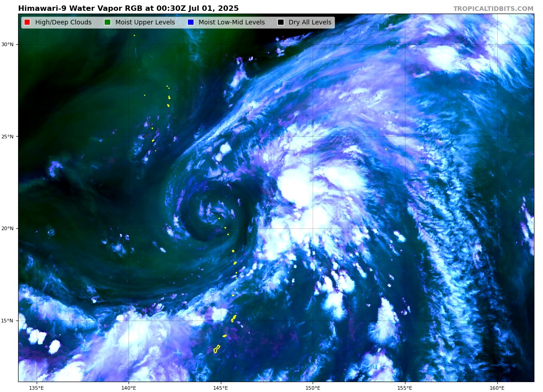Image resolution: width=543 pixels, height=392 pixels.
Task: Click the red High/Deep Clouds legend swatch
Action: coord(27,22)
